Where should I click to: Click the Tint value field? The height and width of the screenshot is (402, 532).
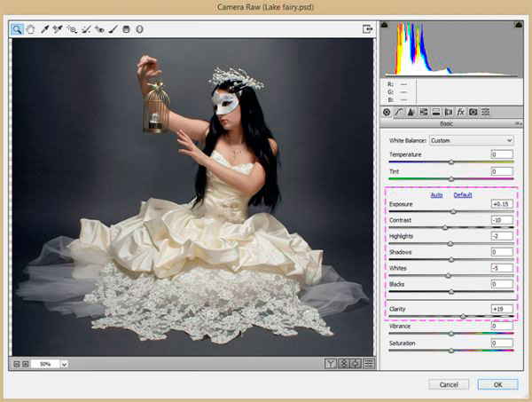(x=502, y=171)
